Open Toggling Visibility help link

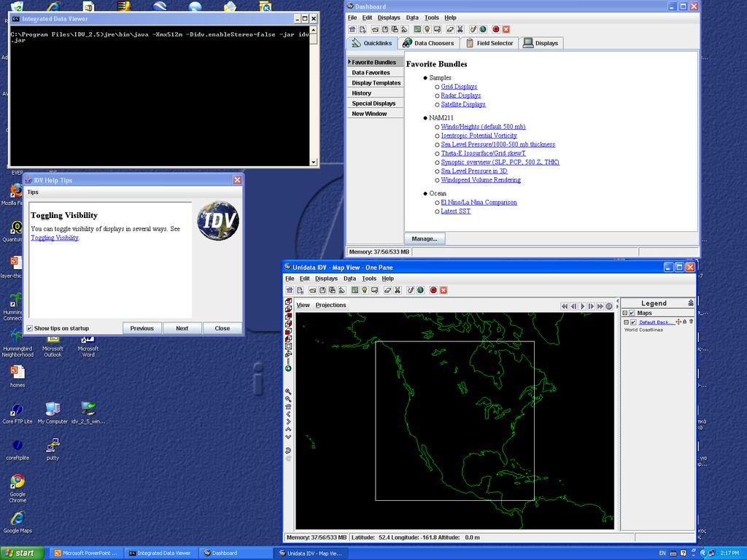point(55,238)
